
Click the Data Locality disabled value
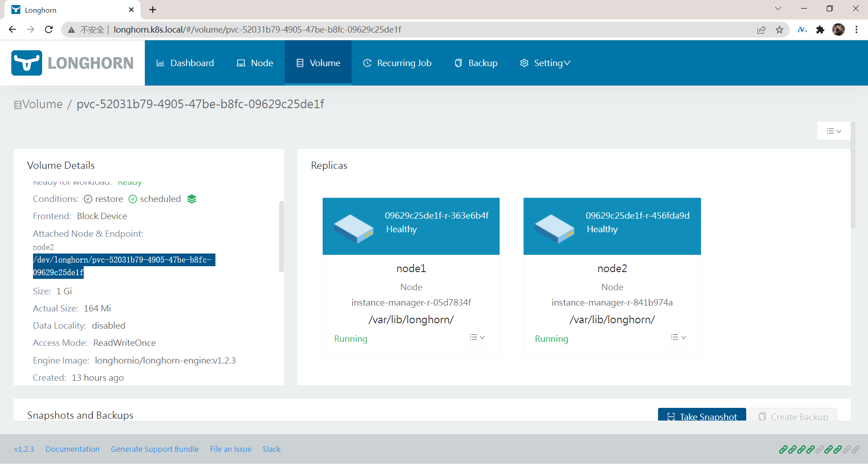(109, 325)
